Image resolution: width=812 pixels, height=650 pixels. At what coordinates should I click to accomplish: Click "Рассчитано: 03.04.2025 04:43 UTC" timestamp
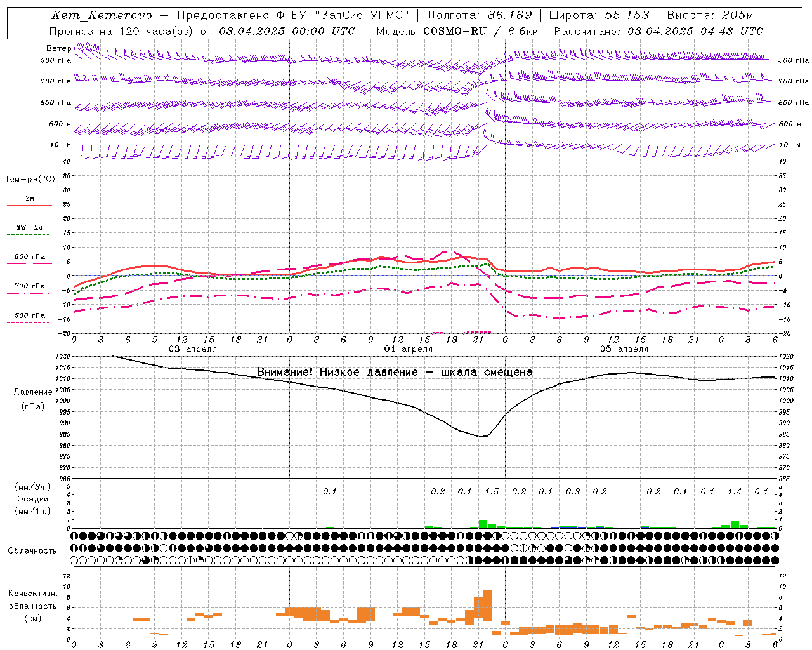(658, 31)
